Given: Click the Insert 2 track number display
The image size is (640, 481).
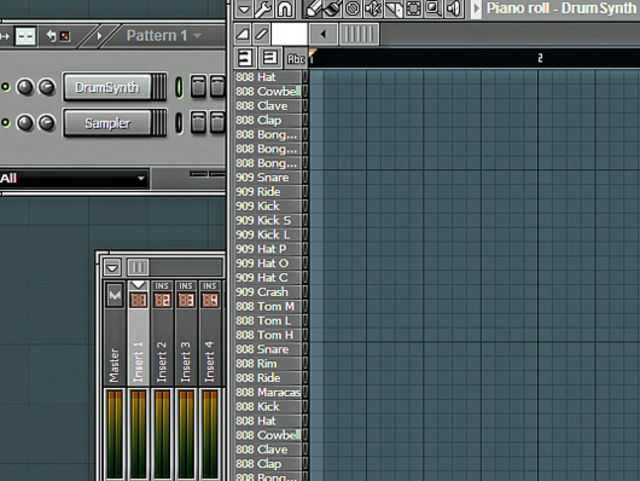Looking at the screenshot, I should pos(162,301).
